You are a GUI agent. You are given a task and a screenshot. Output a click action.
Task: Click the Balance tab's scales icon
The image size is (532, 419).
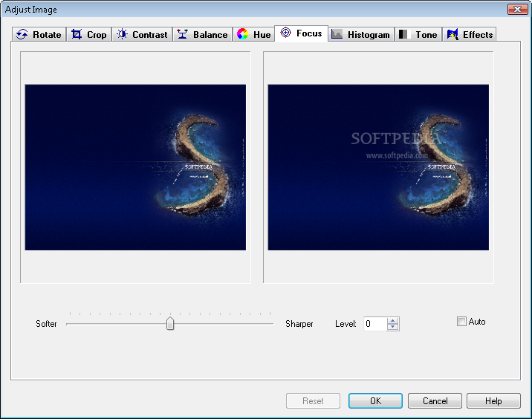(x=183, y=34)
